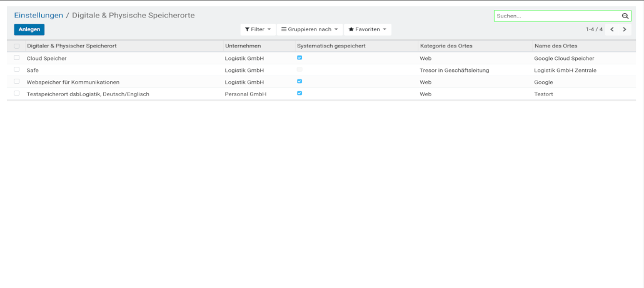Screen dimensions: 644x288
Task: Click into the Suchen search field
Action: tap(556, 16)
